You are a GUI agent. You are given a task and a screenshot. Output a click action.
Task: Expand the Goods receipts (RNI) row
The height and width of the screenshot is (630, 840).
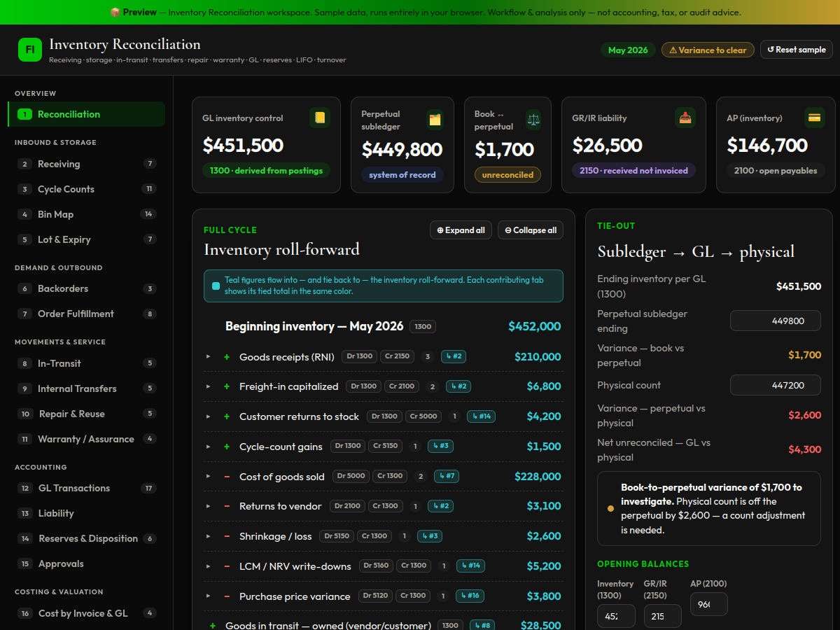pyautogui.click(x=208, y=357)
